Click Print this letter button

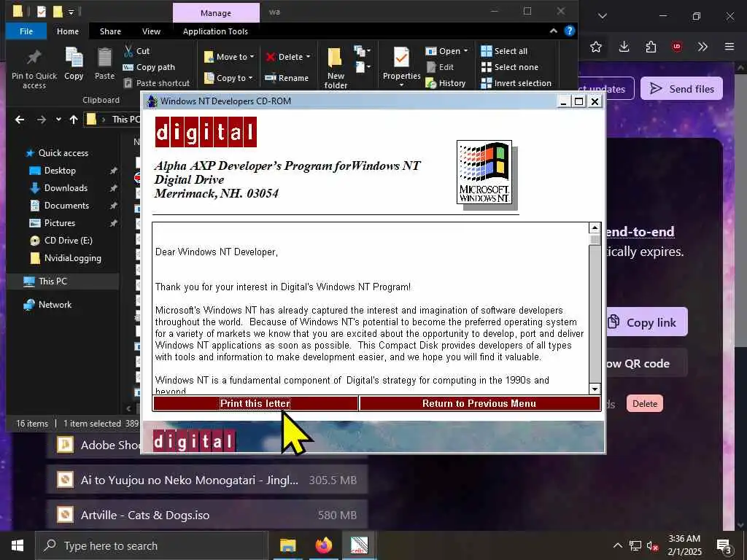pos(255,403)
